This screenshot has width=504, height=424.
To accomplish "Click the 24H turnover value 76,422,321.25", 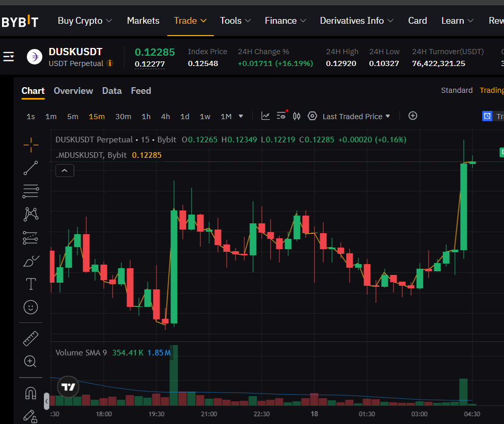I will pyautogui.click(x=438, y=63).
